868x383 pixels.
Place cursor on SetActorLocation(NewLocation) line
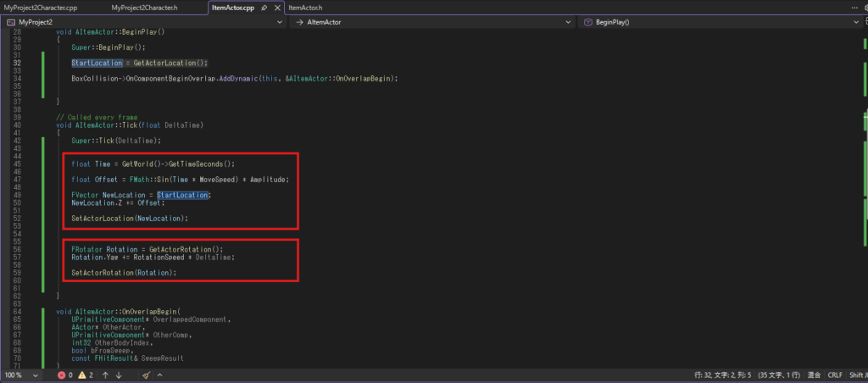coord(129,218)
